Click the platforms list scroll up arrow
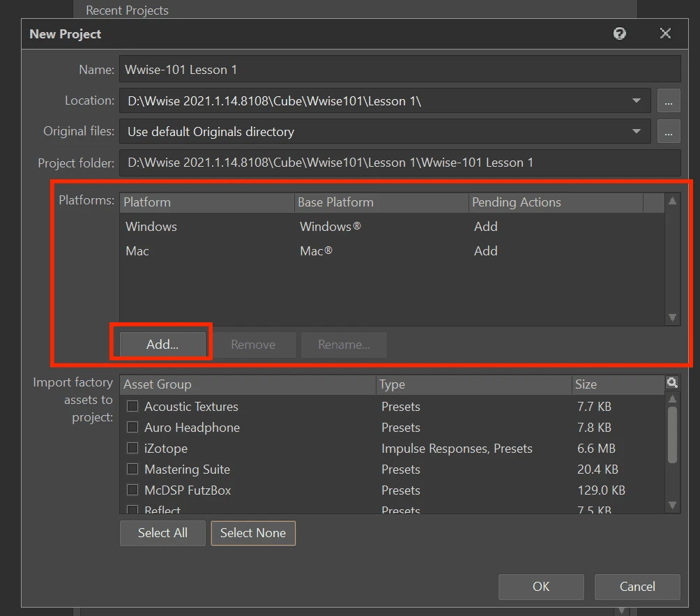The width and height of the screenshot is (700, 616). tap(672, 201)
